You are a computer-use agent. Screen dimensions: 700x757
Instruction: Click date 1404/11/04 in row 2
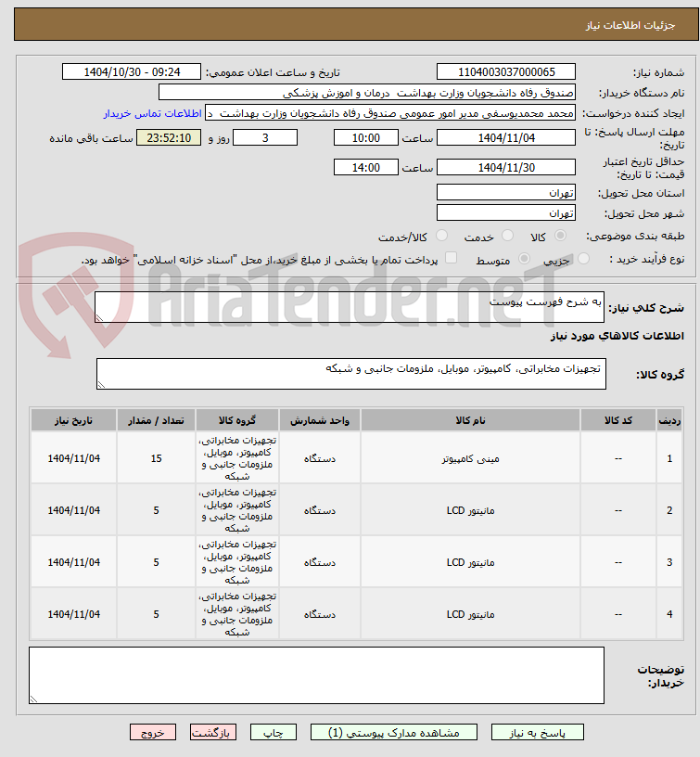[x=73, y=510]
